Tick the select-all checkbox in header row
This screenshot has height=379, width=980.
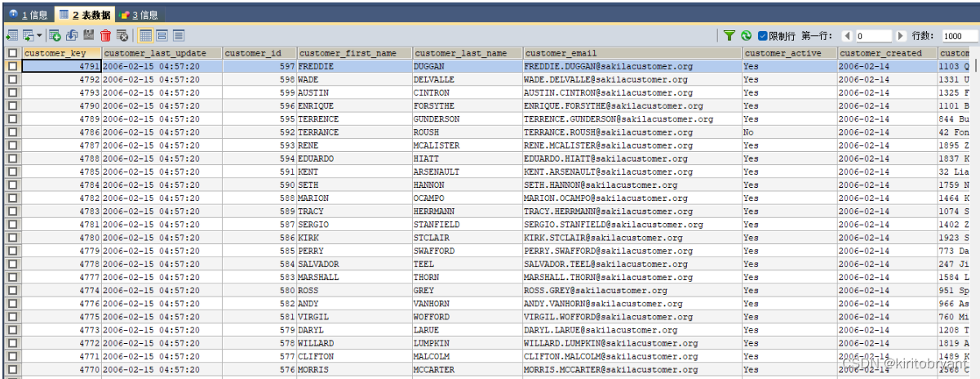[12, 53]
